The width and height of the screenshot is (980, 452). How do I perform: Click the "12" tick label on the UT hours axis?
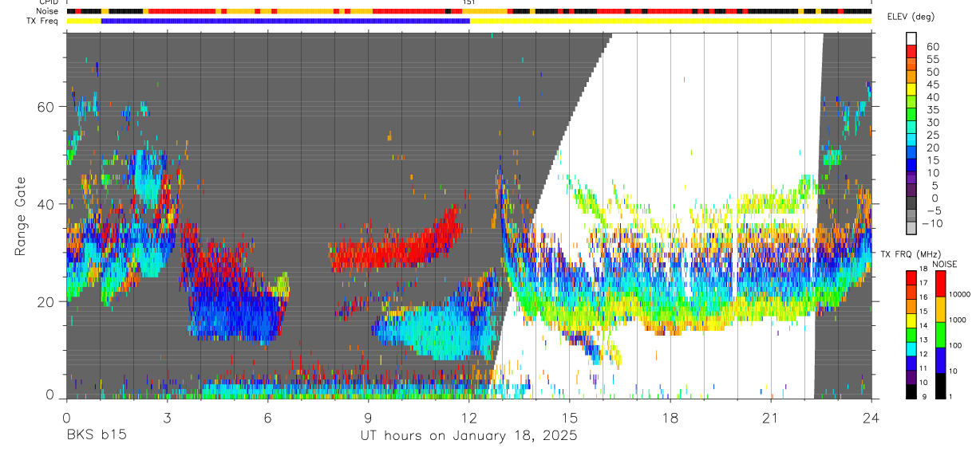tap(468, 418)
